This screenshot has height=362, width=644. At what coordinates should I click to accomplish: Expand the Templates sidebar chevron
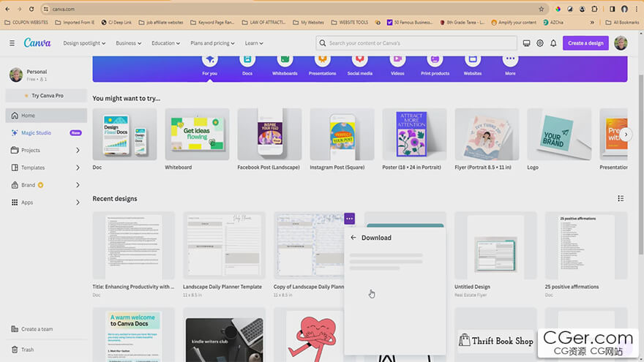(78, 167)
